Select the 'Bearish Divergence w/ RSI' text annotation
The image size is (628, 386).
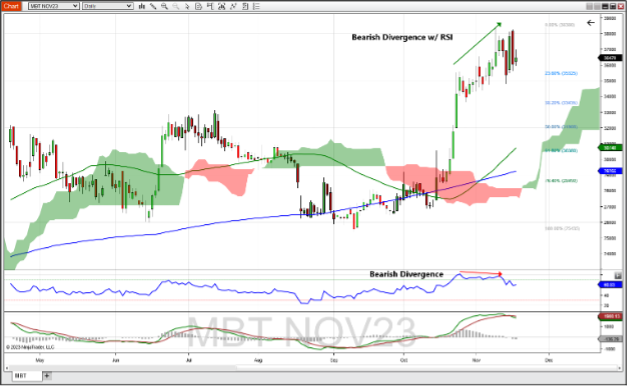[402, 37]
